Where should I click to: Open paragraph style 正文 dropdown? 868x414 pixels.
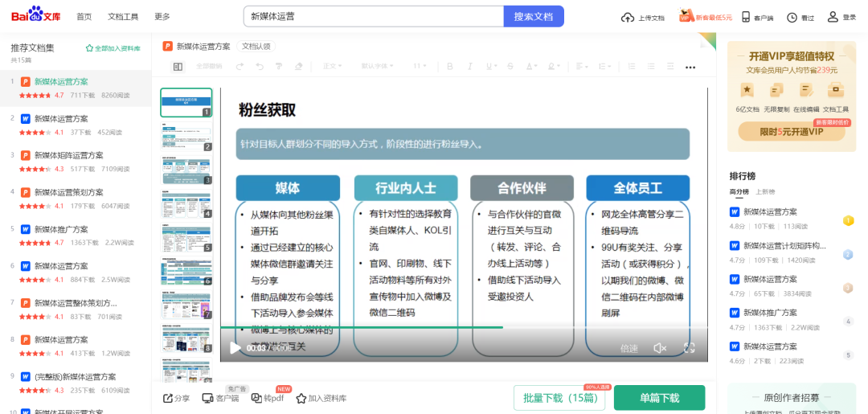pos(333,67)
